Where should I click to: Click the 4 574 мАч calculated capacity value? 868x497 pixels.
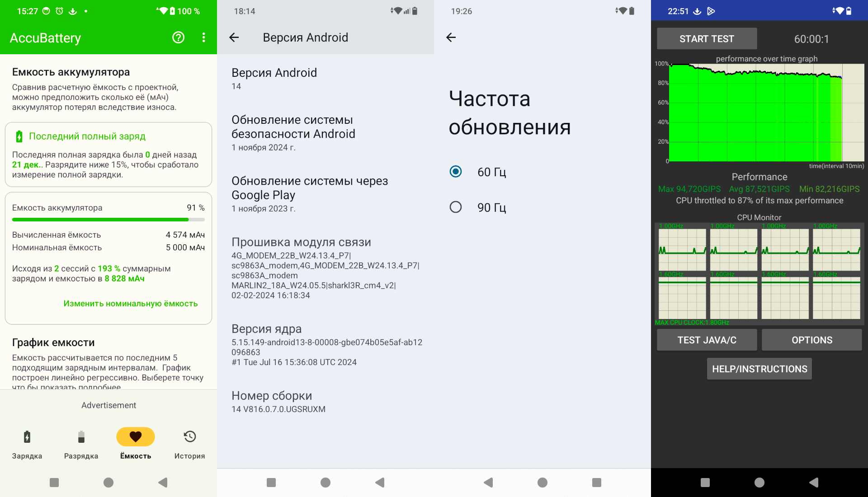(185, 235)
